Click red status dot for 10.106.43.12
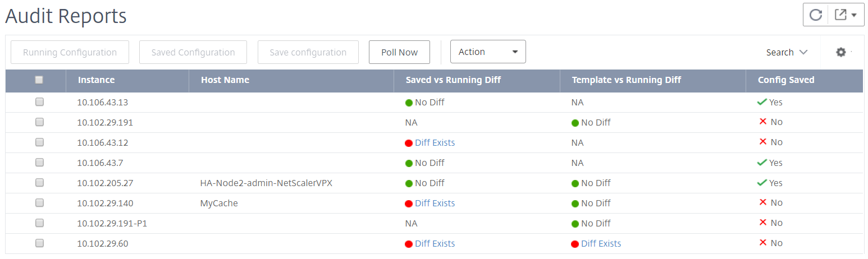Viewport: 868px width, 259px height. [x=409, y=143]
